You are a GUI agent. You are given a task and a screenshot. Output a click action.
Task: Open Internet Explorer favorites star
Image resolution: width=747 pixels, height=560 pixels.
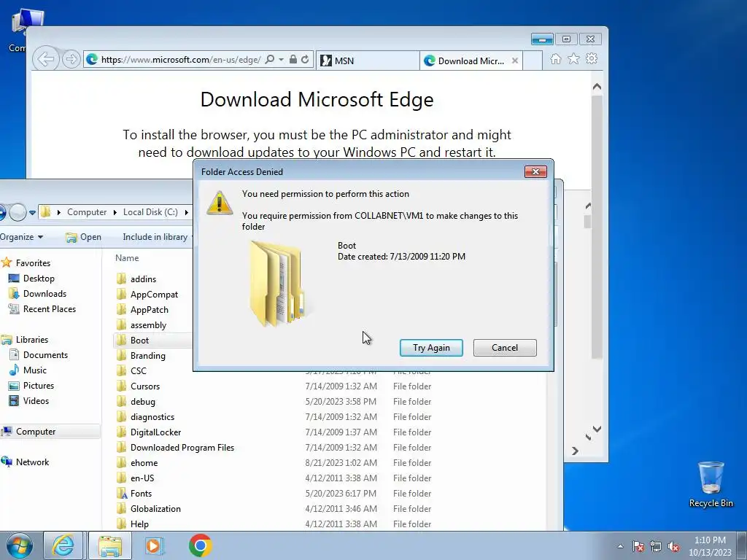coord(573,58)
